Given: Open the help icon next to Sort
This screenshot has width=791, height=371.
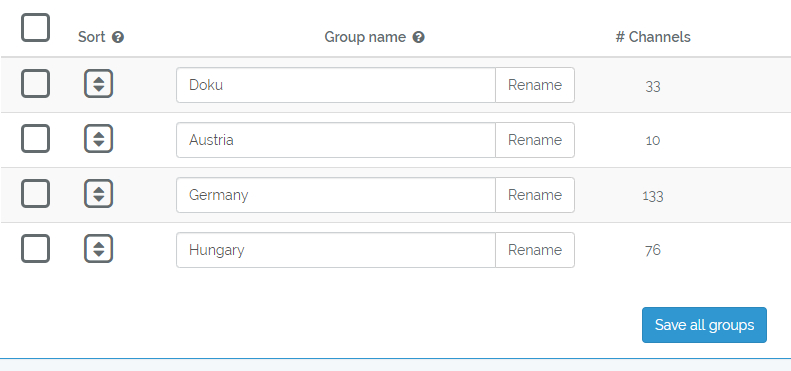Looking at the screenshot, I should point(118,37).
